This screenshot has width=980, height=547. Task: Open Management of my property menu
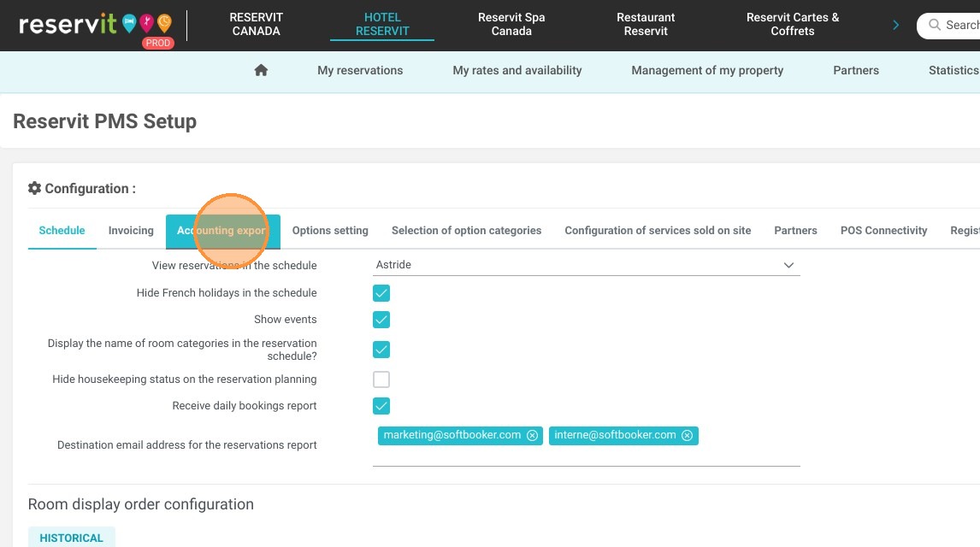click(707, 71)
